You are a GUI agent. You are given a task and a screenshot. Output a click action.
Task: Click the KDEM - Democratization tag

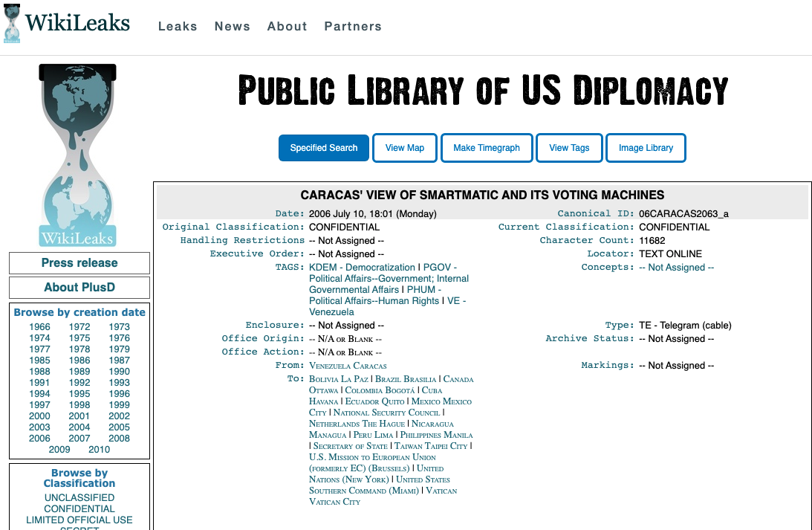click(362, 268)
